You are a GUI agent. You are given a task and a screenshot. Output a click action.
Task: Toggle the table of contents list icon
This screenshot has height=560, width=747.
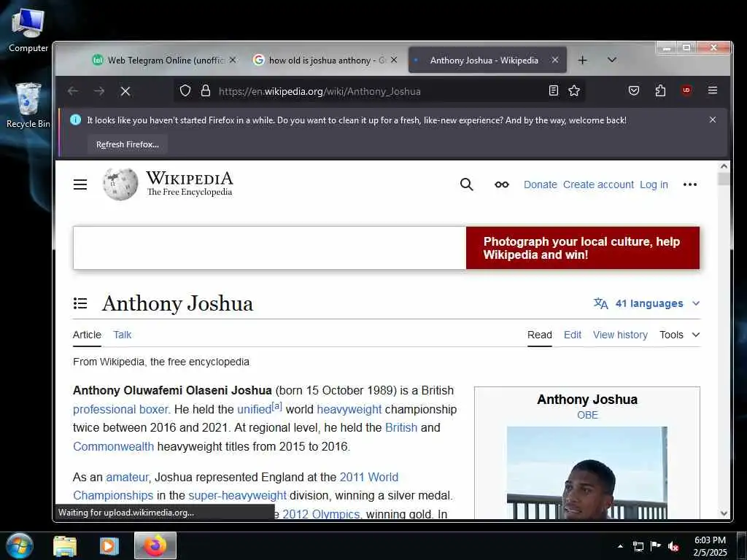80,303
